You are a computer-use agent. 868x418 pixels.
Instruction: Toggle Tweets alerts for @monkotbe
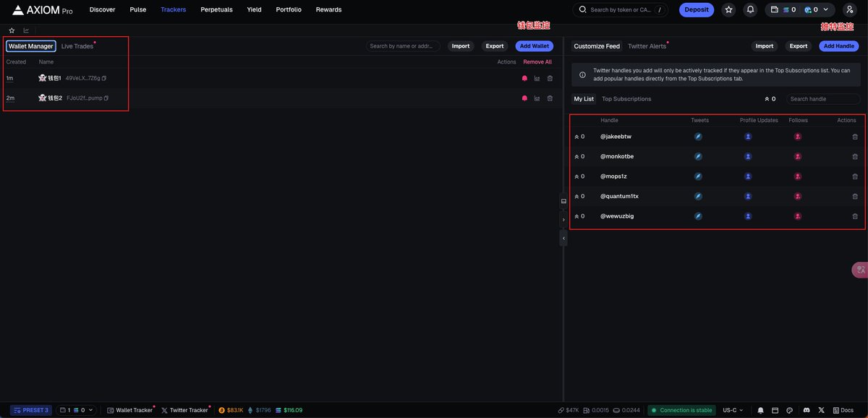pos(698,156)
